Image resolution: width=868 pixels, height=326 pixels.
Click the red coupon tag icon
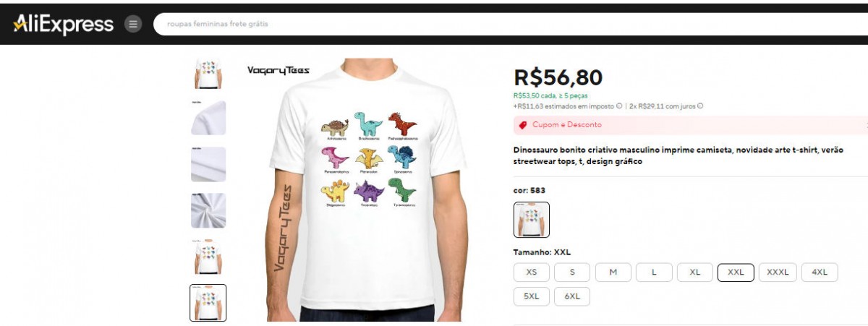click(523, 125)
